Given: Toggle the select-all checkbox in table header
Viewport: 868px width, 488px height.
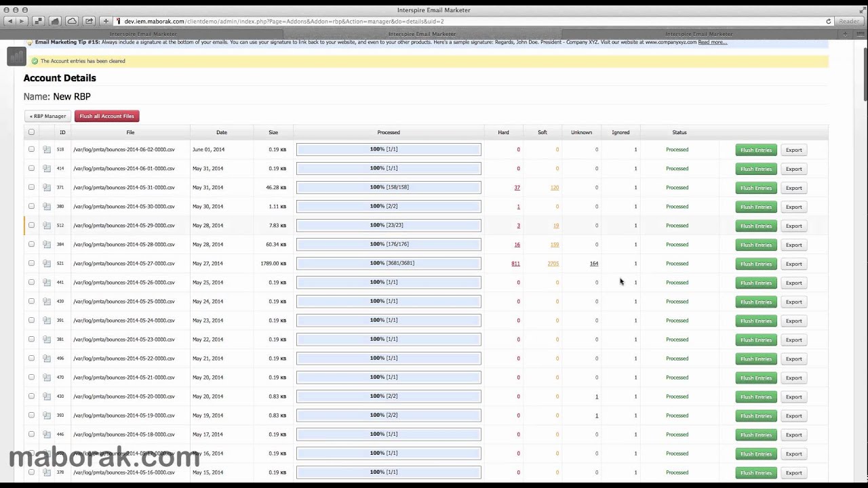Looking at the screenshot, I should (x=31, y=132).
